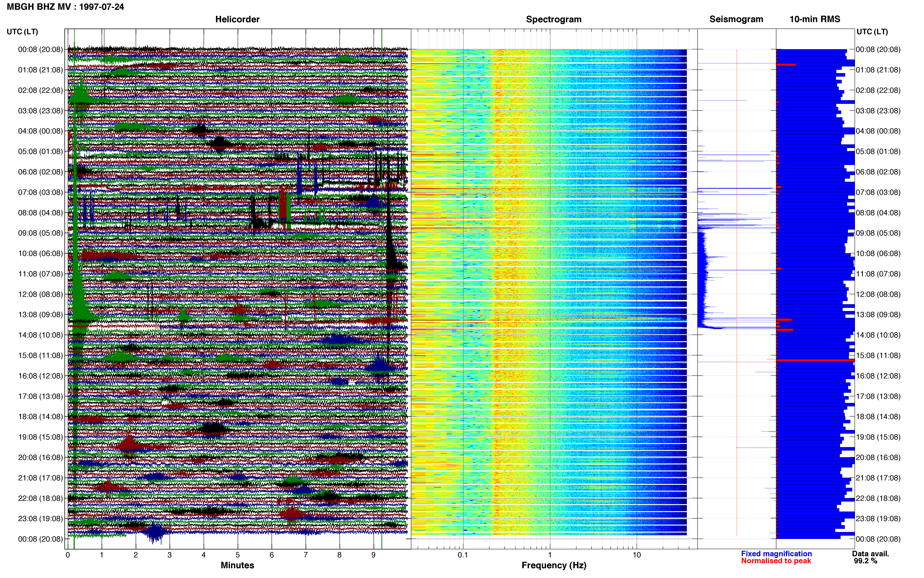Click left time label 07:08 (03:08)
Image resolution: width=924 pixels, height=578 pixels.
(x=41, y=192)
